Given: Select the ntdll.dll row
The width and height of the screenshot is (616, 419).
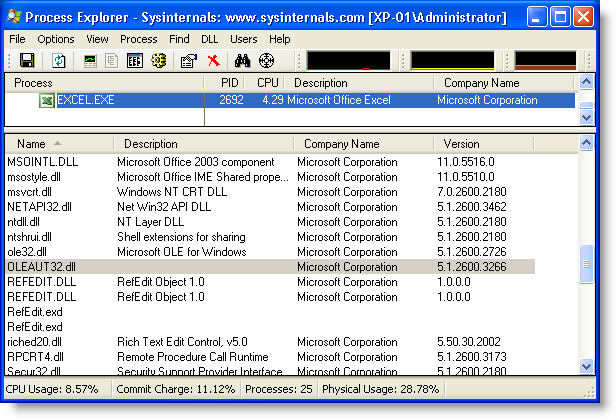Looking at the screenshot, I should (270, 222).
